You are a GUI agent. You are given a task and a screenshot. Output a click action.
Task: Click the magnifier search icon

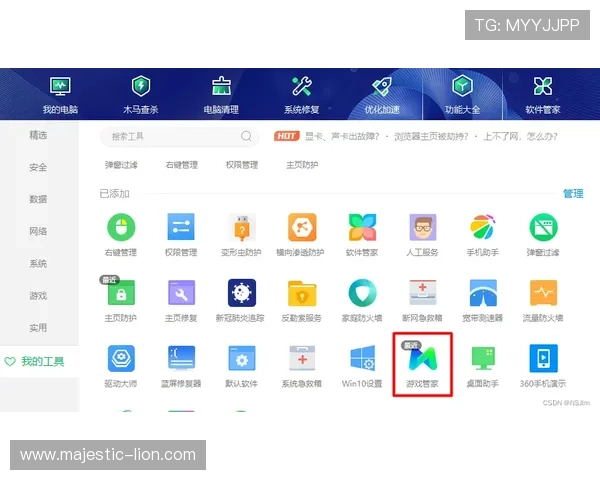click(x=246, y=136)
